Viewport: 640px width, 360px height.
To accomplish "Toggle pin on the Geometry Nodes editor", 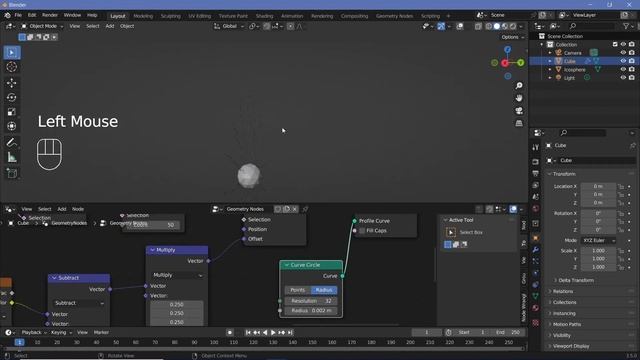I will pyautogui.click(x=305, y=209).
